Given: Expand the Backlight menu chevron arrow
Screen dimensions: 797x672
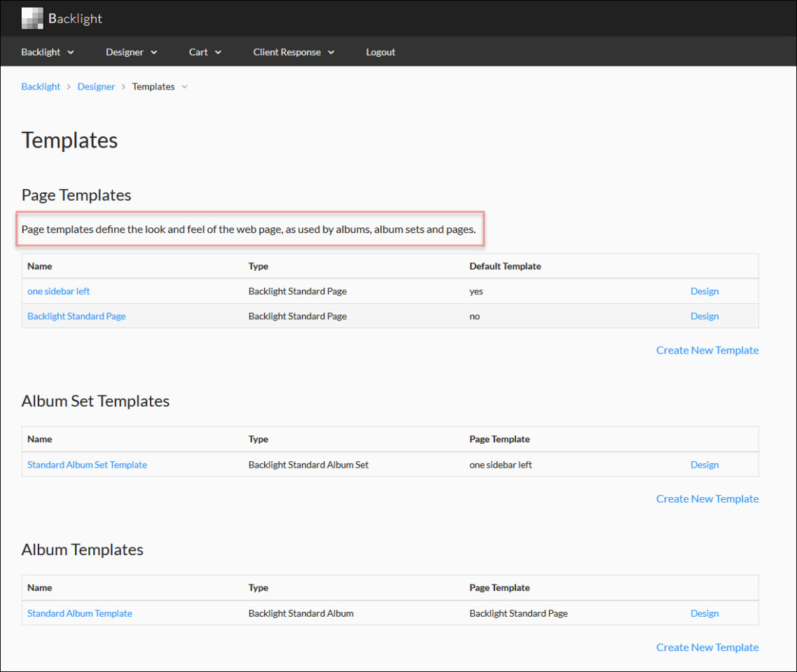Looking at the screenshot, I should point(71,52).
